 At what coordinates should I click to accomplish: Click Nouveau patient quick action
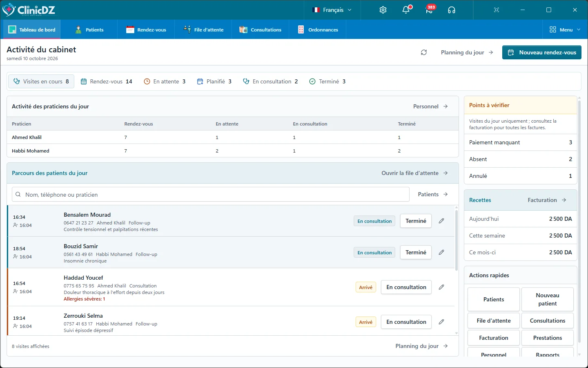coord(548,299)
